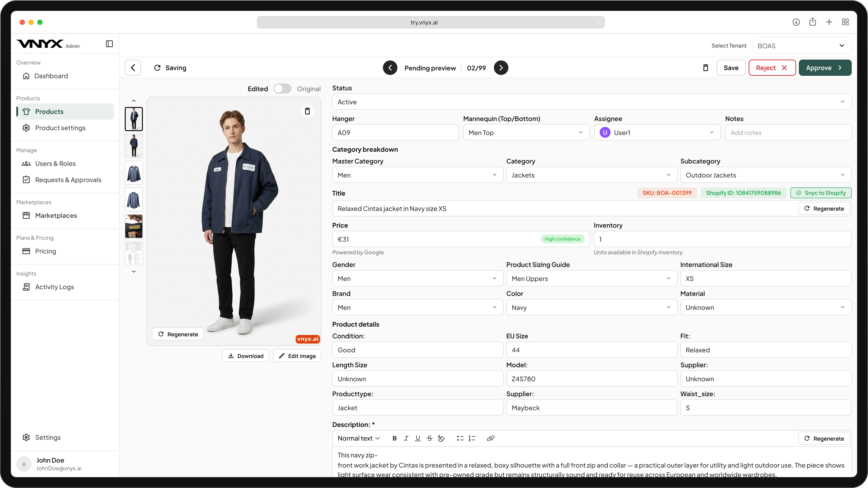Open Brand dropdown
This screenshot has width=868, height=488.
click(x=418, y=307)
